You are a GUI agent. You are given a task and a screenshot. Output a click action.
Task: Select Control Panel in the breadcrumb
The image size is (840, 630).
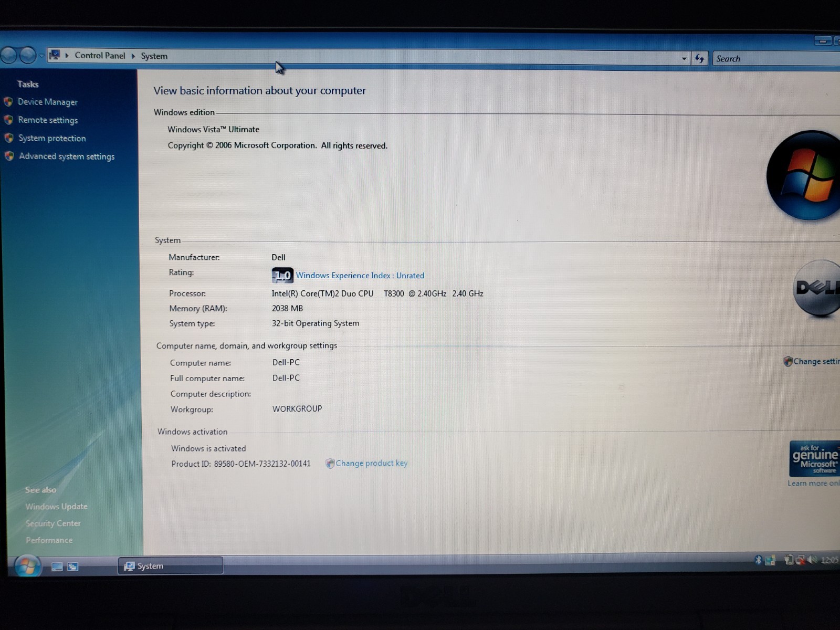coord(100,55)
